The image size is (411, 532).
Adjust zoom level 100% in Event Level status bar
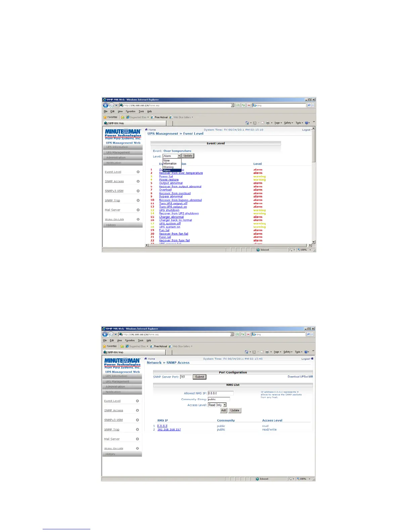[303, 250]
